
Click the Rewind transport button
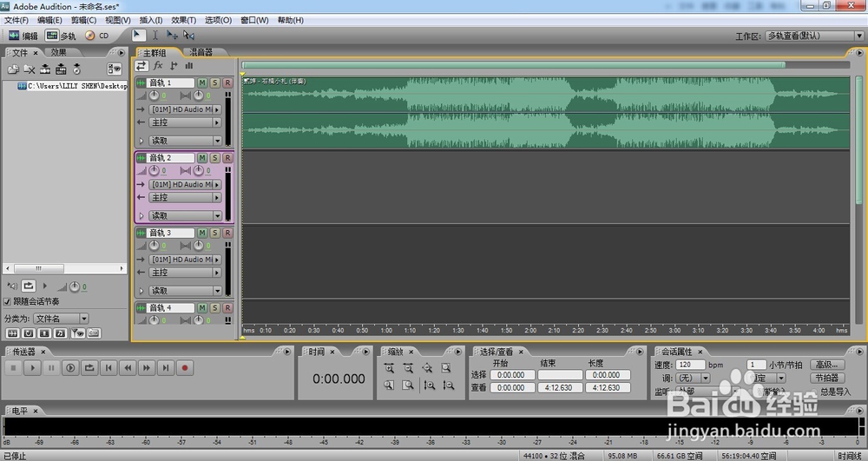click(x=128, y=367)
